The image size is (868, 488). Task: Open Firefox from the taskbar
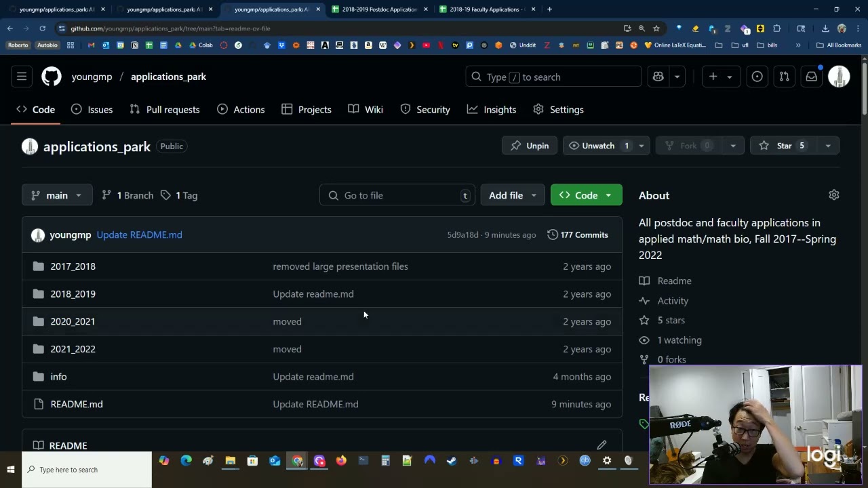click(341, 461)
